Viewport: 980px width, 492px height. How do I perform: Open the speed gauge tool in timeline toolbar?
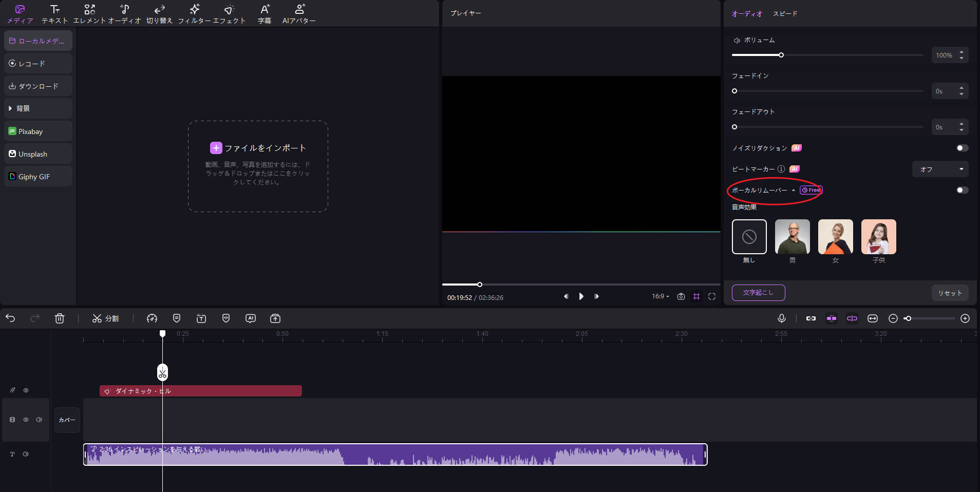[x=152, y=318]
